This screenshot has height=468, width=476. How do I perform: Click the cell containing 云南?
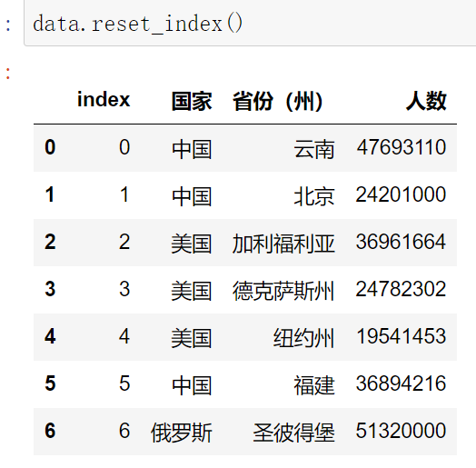coord(314,149)
